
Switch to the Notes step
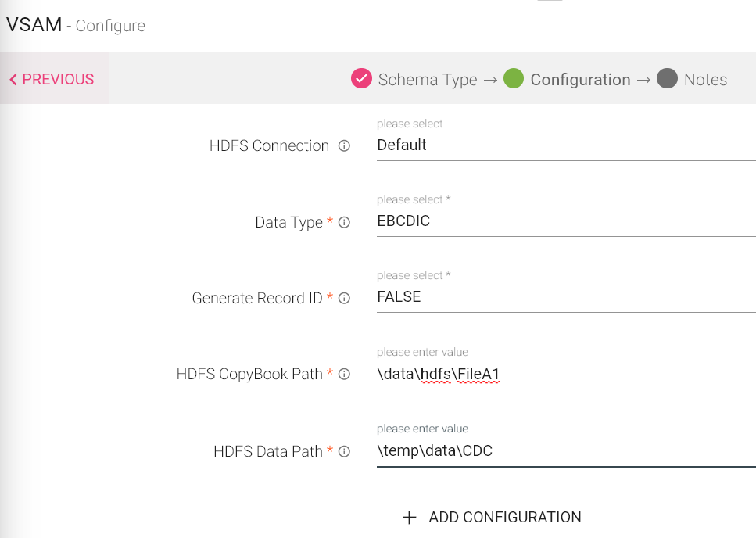pyautogui.click(x=706, y=79)
